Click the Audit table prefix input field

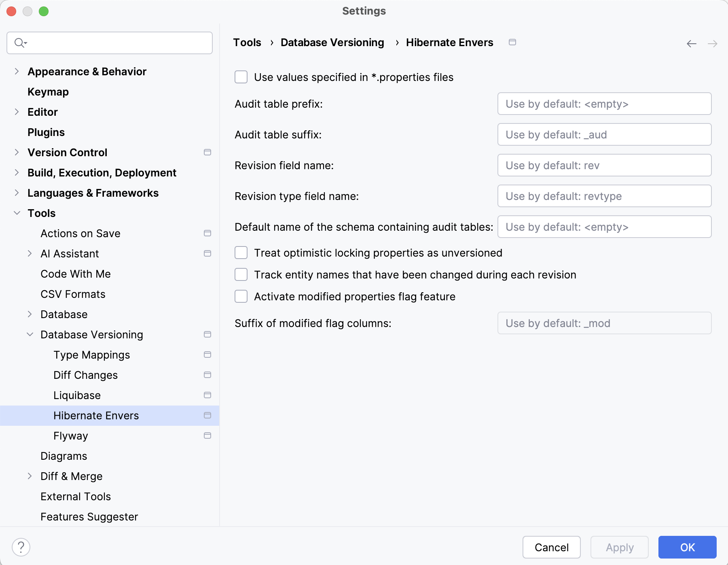click(604, 104)
